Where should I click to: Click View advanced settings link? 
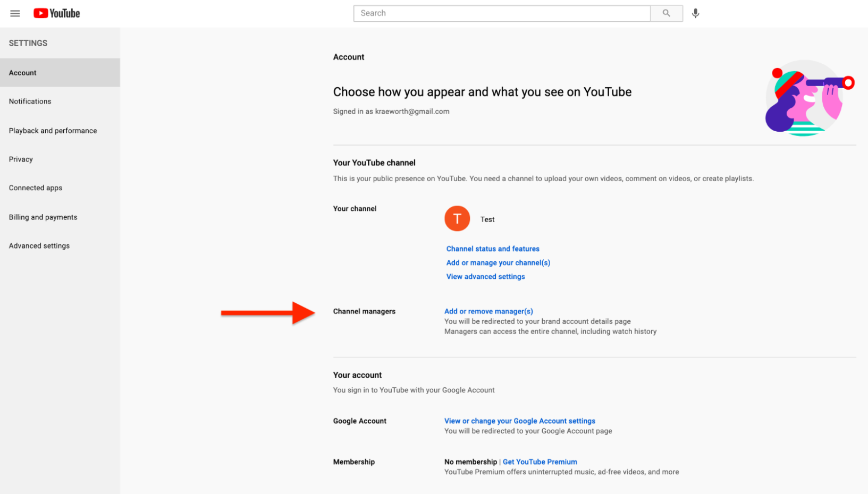tap(485, 277)
